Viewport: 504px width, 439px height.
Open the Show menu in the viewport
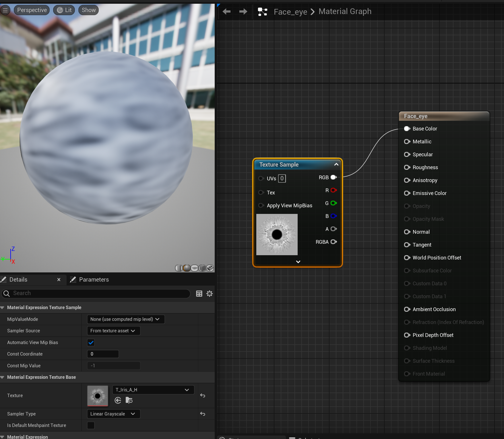pyautogui.click(x=88, y=10)
